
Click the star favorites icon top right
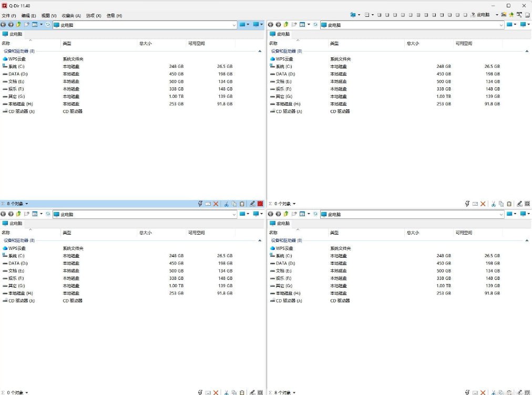coord(511,15)
